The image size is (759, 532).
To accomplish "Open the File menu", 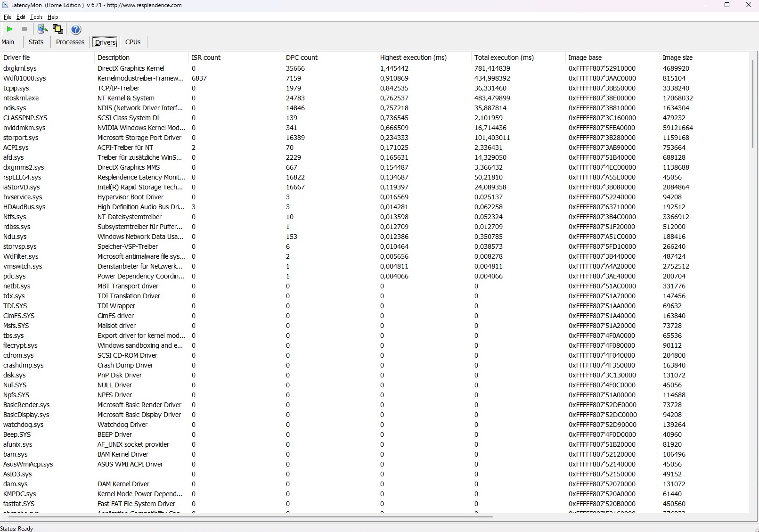I will 8,17.
